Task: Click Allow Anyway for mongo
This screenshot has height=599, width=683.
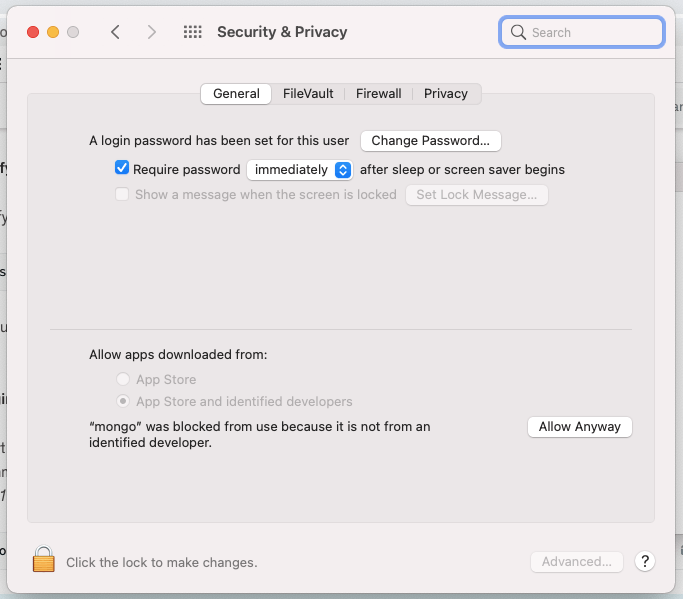Action: 579,426
